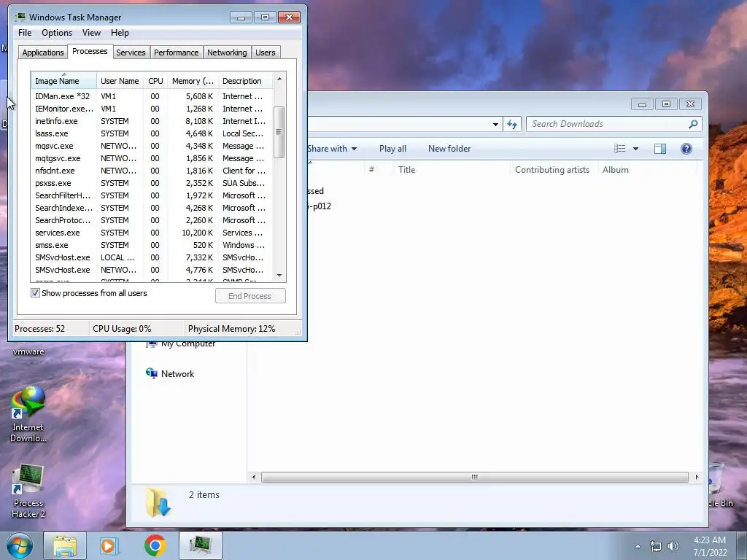Open Windows Explorer from the taskbar
747x560 pixels.
coord(65,545)
